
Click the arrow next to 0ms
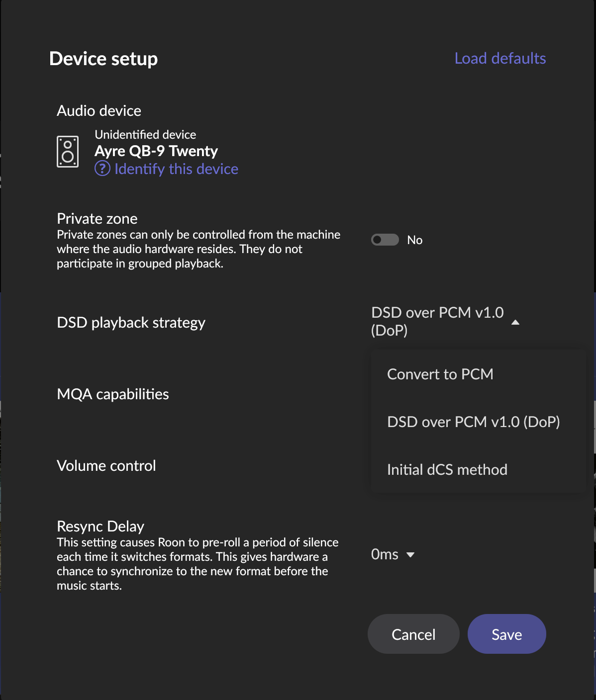pyautogui.click(x=410, y=555)
